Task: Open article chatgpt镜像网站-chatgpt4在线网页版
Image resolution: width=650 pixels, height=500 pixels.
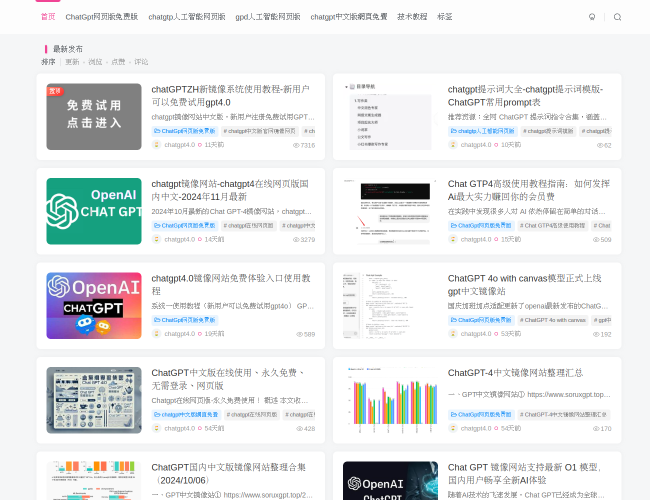Action: 230,190
